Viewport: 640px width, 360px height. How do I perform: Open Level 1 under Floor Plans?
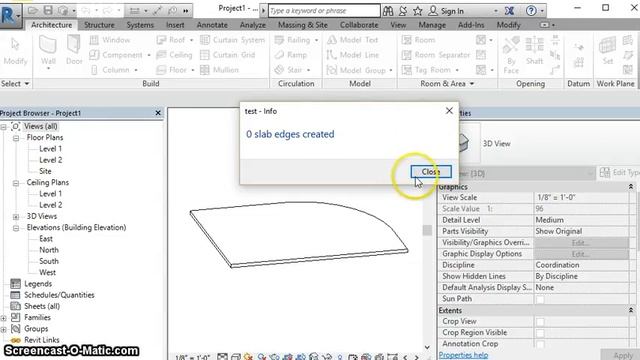click(50, 149)
